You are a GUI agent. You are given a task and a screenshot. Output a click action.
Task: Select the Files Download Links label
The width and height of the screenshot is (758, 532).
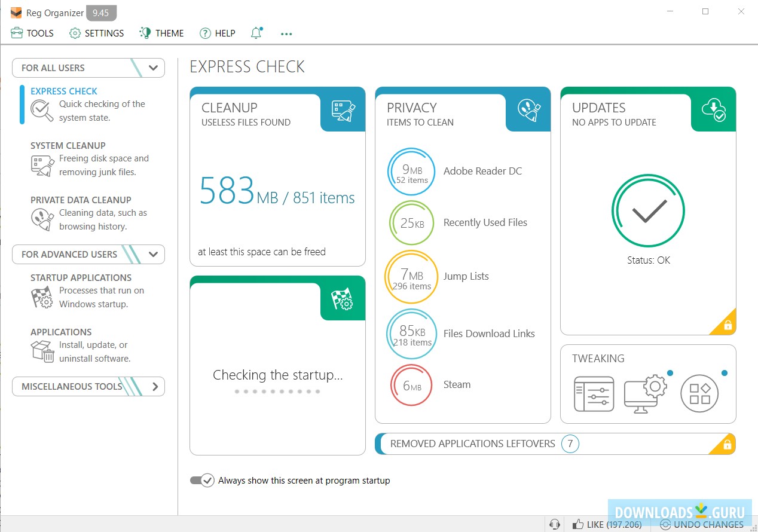tap(489, 334)
